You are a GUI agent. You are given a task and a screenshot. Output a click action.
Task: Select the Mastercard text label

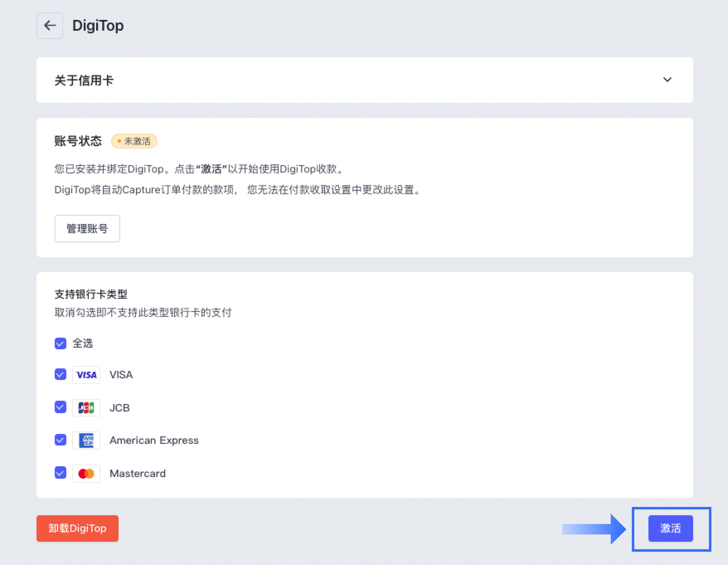pos(137,473)
